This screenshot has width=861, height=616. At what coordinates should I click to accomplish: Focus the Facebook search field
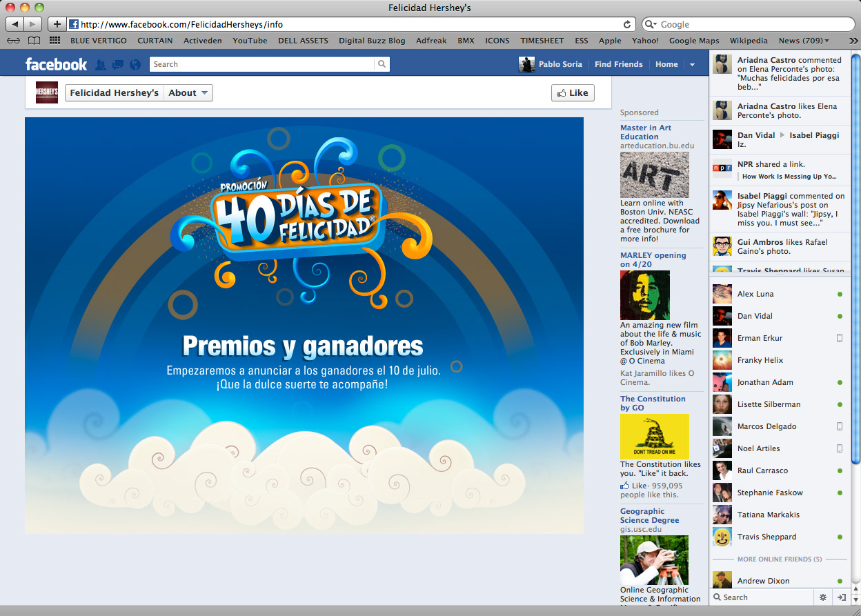[x=262, y=64]
